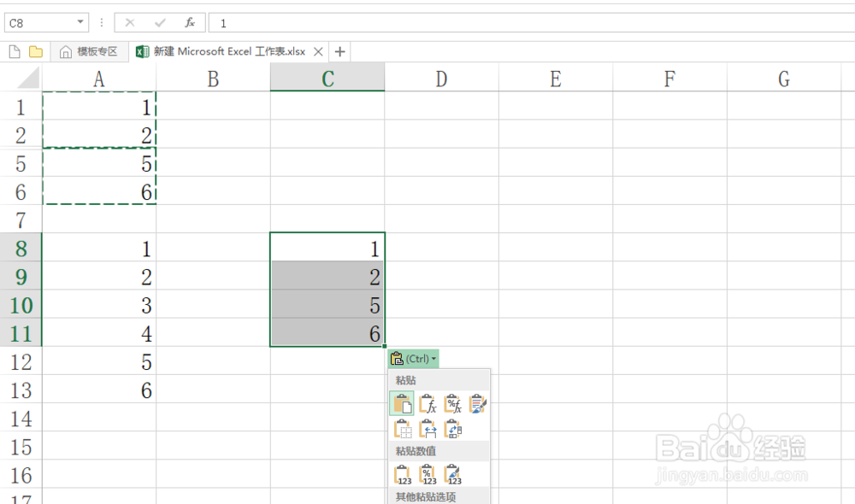This screenshot has width=855, height=504.
Task: Click the Insert Function fx button
Action: tap(190, 23)
